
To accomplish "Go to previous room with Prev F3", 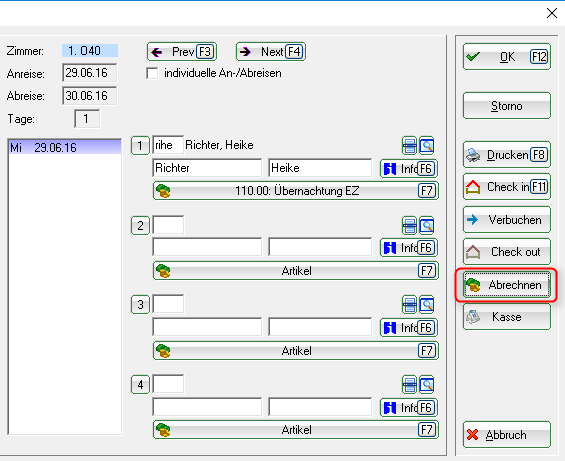I will 182,52.
